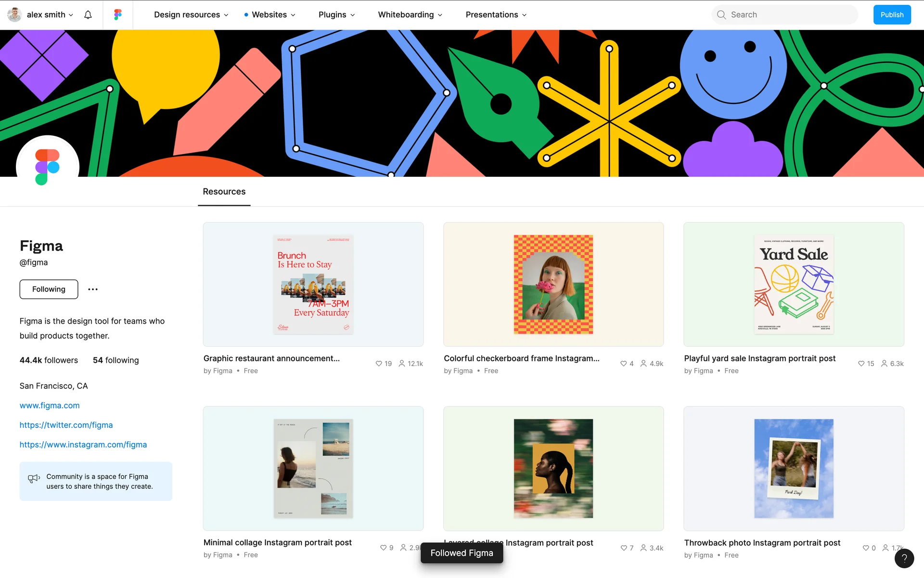924x578 pixels.
Task: Like the Colorful checkerboard frame post
Action: point(623,364)
